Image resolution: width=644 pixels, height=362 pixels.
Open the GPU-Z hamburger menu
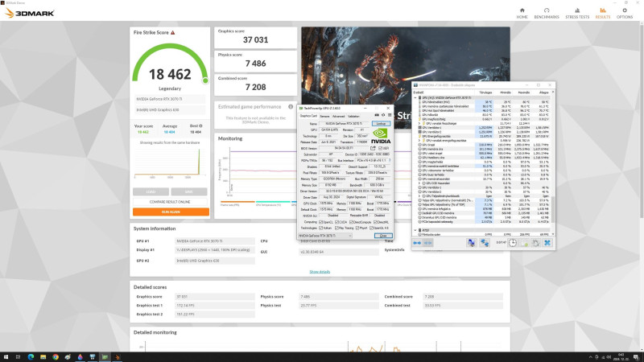[390, 115]
